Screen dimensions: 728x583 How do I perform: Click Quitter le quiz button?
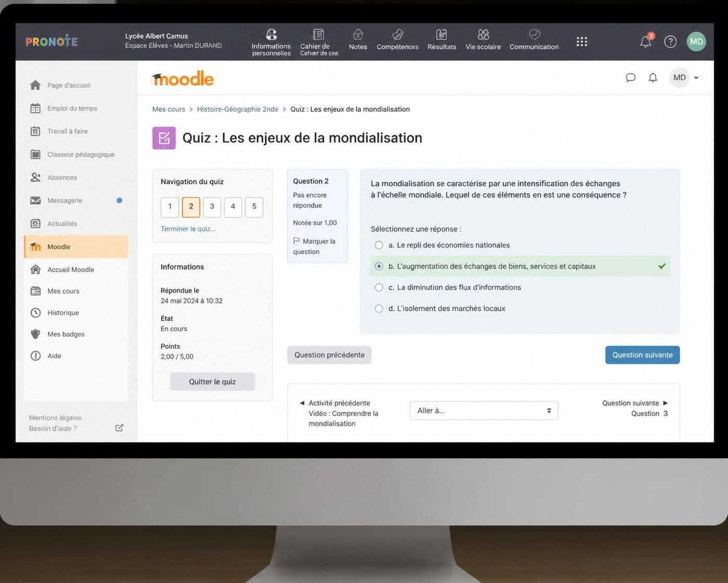point(212,381)
